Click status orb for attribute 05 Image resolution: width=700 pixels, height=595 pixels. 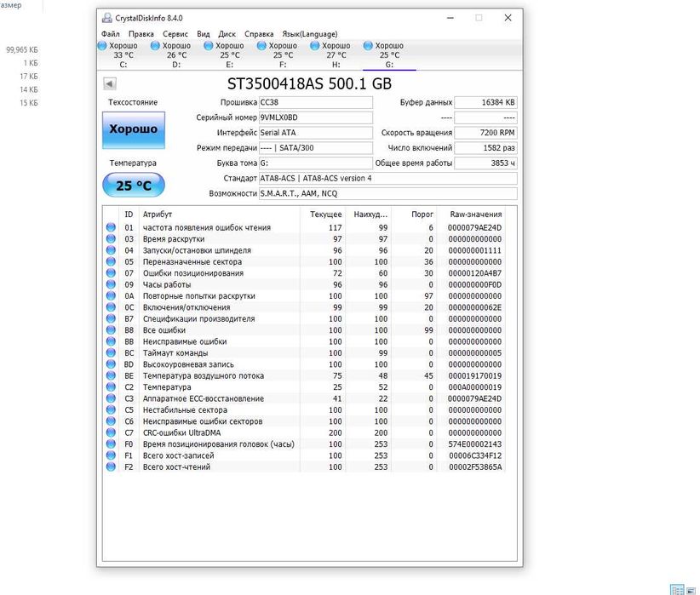[x=112, y=261]
